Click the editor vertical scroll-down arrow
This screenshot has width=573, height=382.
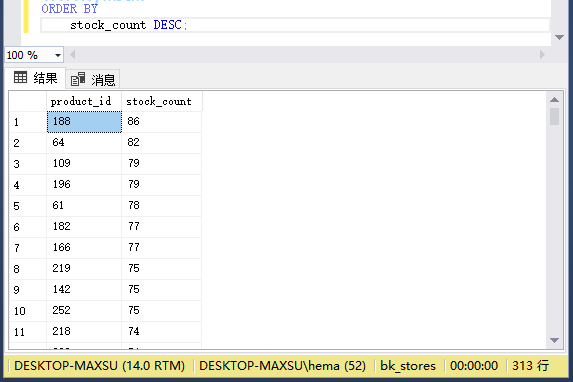tap(559, 37)
